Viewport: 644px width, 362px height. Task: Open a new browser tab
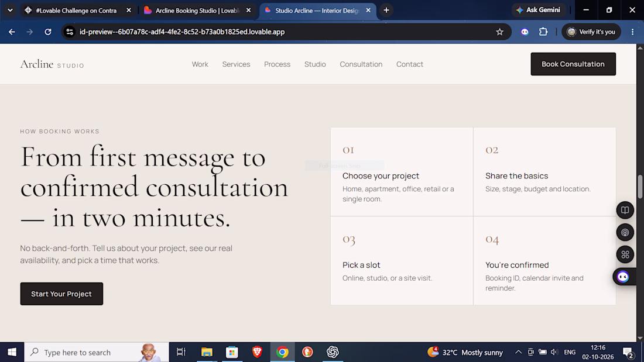386,11
